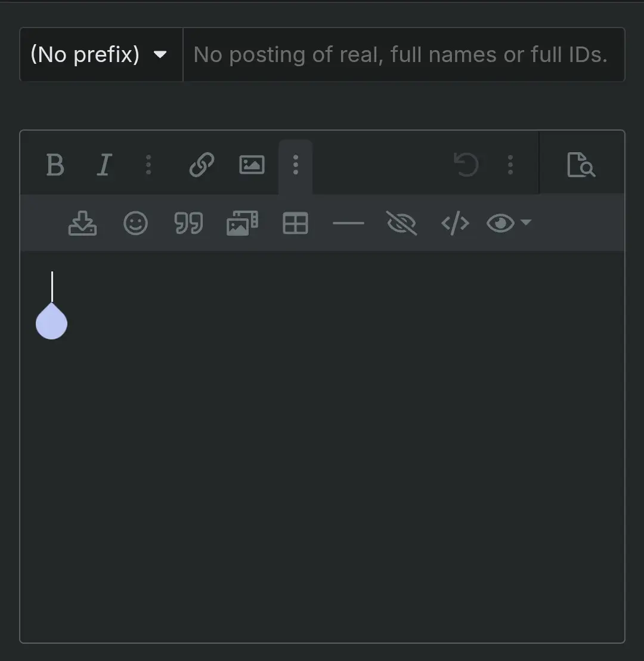Insert a horizontal line
The image size is (644, 661).
click(348, 223)
